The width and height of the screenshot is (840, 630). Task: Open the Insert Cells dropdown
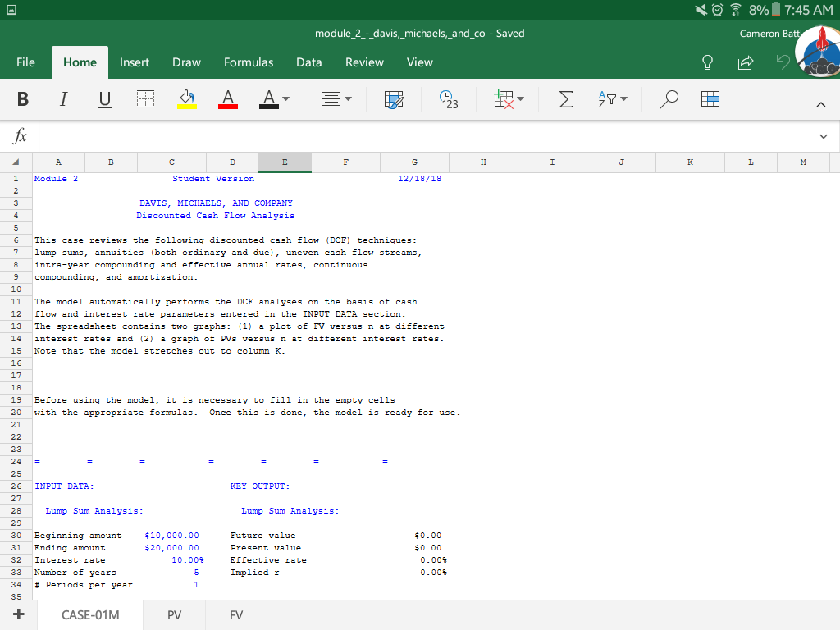tap(509, 98)
